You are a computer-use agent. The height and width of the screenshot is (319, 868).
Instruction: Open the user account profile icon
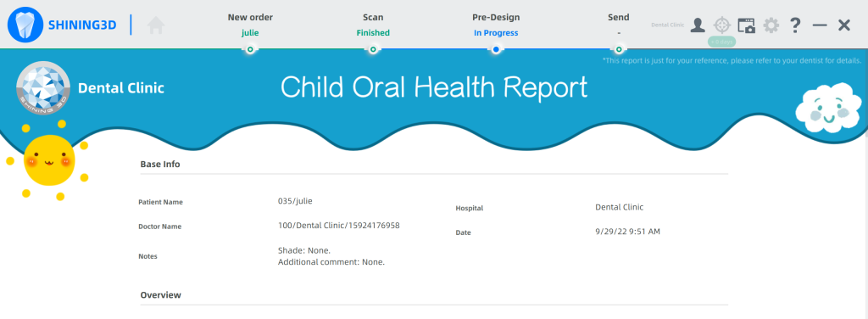click(x=698, y=25)
